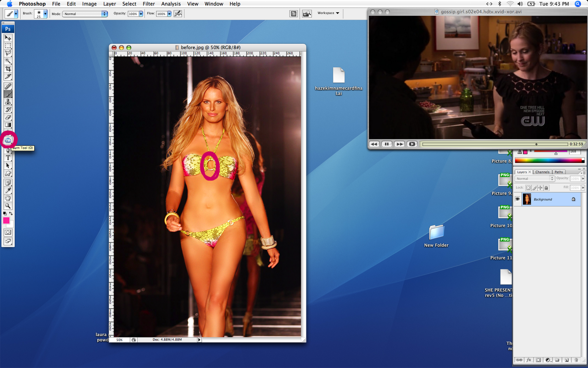This screenshot has width=588, height=368.
Task: Open the Brush Preset picker
Action: 45,14
